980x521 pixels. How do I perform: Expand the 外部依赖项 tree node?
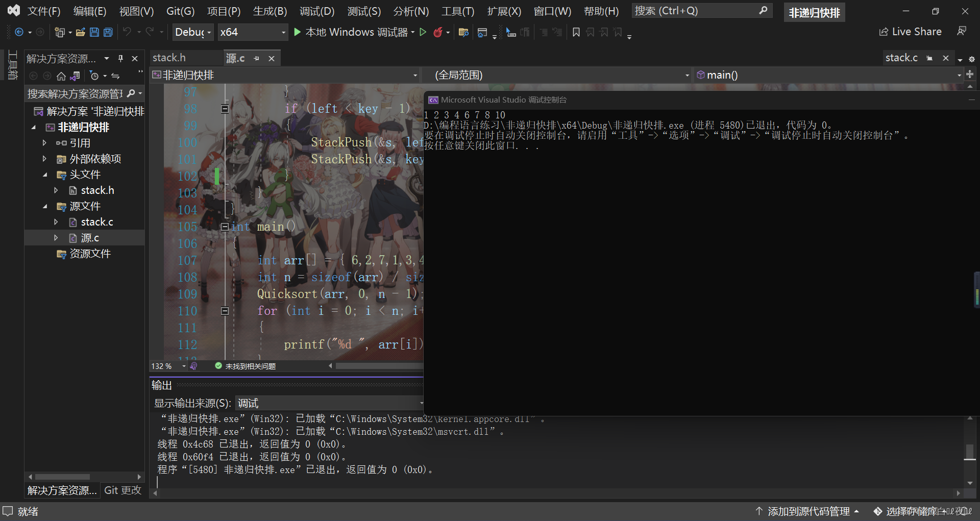coord(44,159)
